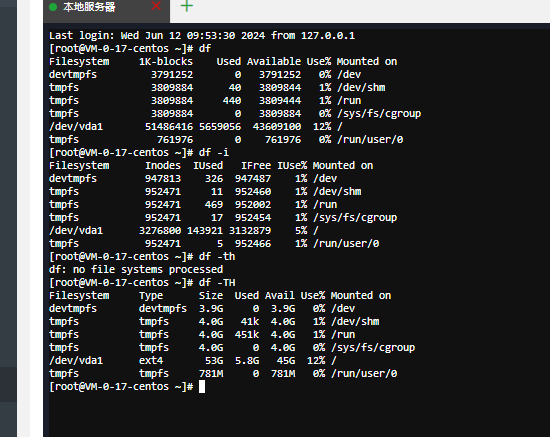This screenshot has height=437, width=550.
Task: Place cursor at the final command prompt
Action: coord(202,386)
